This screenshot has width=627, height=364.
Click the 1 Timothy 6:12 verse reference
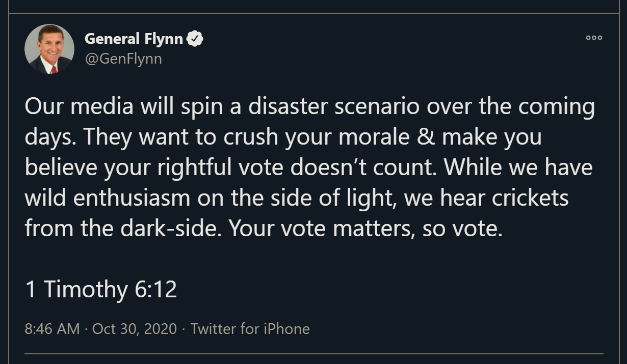pos(101,290)
